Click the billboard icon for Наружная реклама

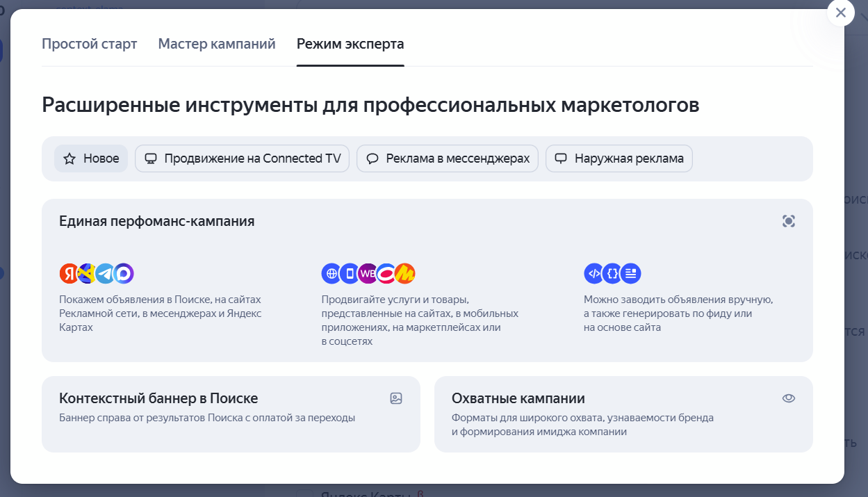tap(561, 158)
